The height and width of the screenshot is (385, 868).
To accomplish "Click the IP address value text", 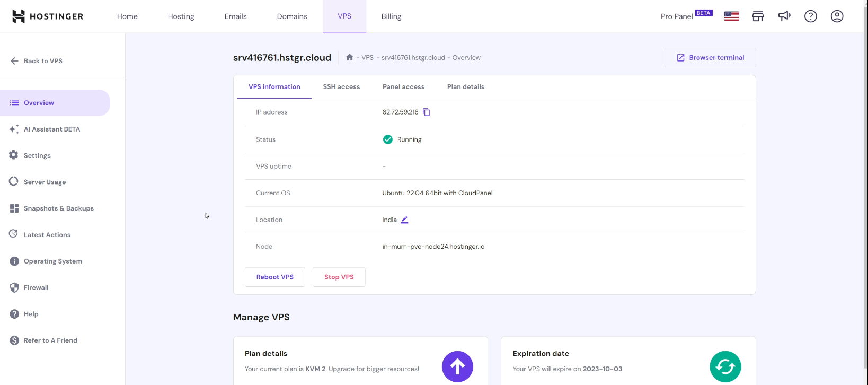I will (400, 112).
